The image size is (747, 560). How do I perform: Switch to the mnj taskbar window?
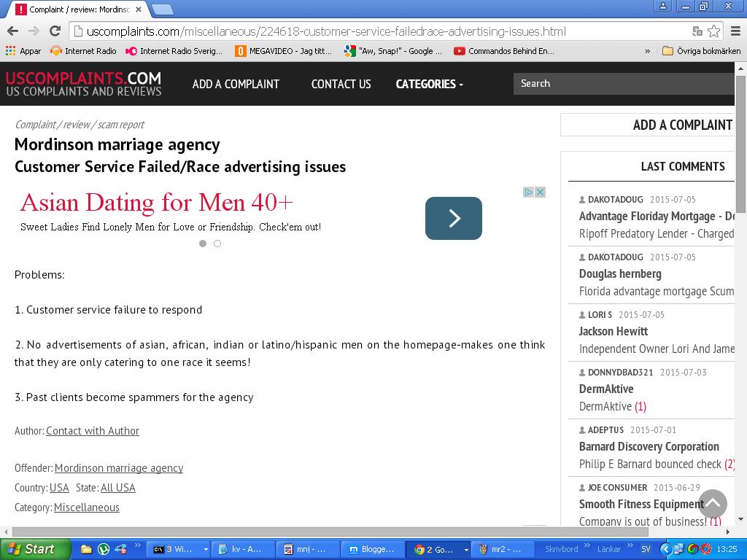(x=309, y=550)
